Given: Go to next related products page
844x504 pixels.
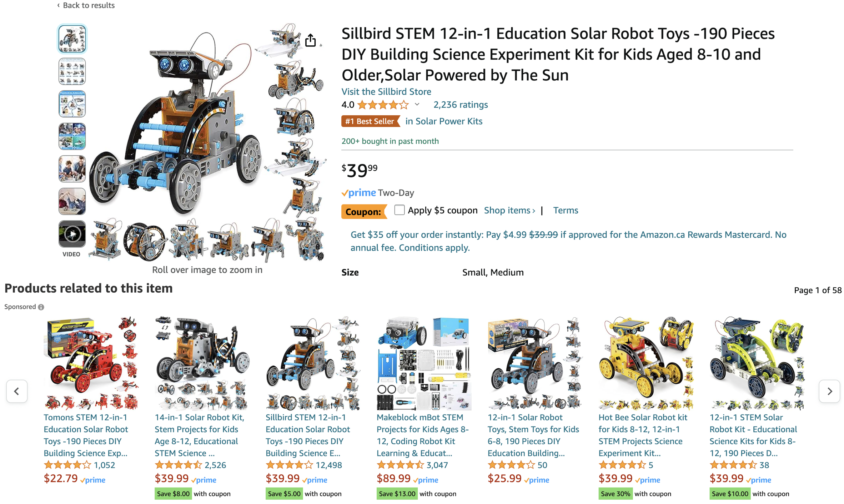Looking at the screenshot, I should 829,391.
